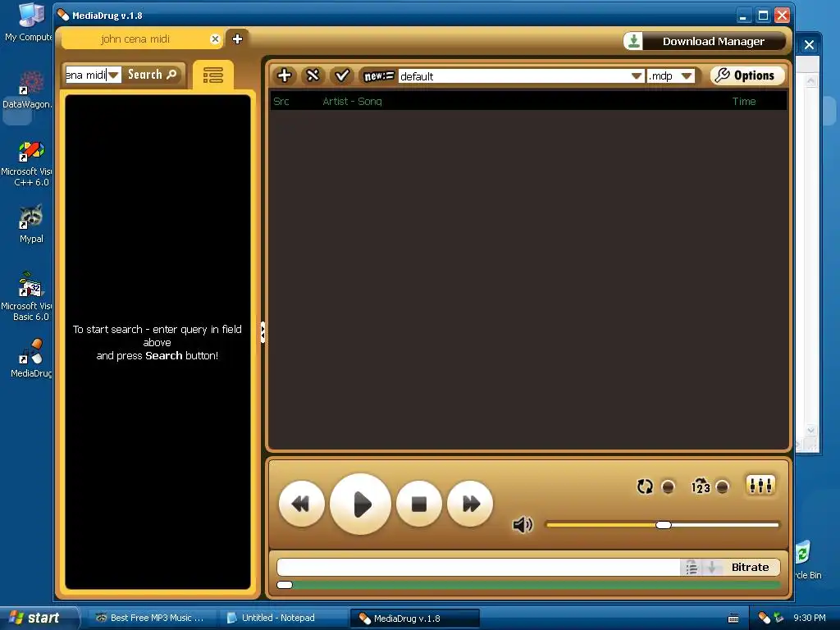Click MediaDrug v.1.8 taskbar button
Image resolution: width=840 pixels, height=630 pixels.
point(414,619)
